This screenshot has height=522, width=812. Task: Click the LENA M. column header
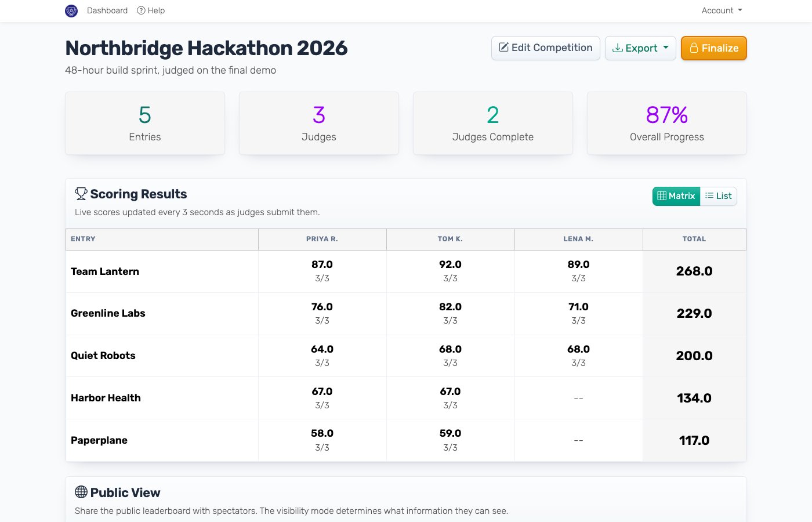579,239
